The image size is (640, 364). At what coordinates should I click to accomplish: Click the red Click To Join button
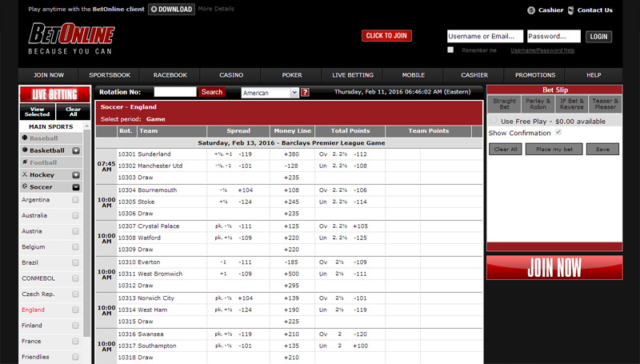point(386,35)
